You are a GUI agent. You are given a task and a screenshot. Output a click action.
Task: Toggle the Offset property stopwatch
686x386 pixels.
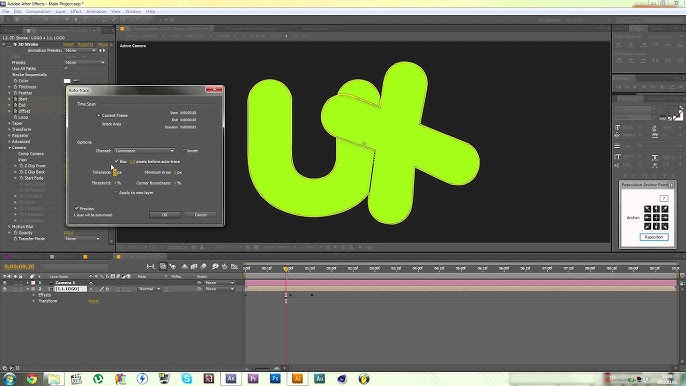click(x=15, y=112)
